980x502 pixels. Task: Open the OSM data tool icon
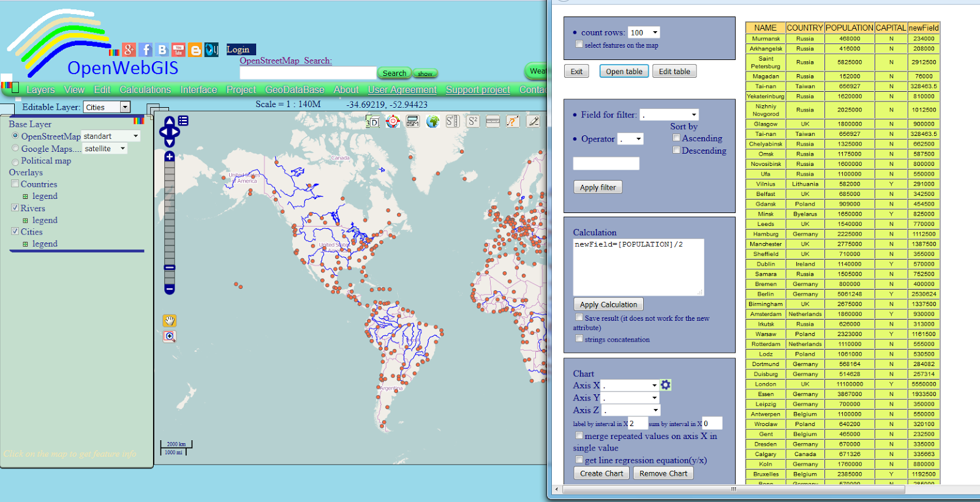[x=413, y=121]
